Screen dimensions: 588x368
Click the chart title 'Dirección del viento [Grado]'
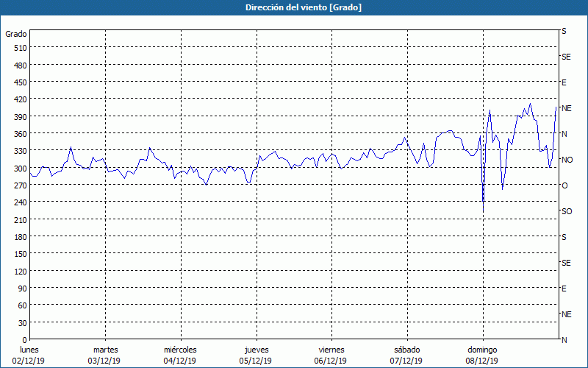(x=304, y=7)
